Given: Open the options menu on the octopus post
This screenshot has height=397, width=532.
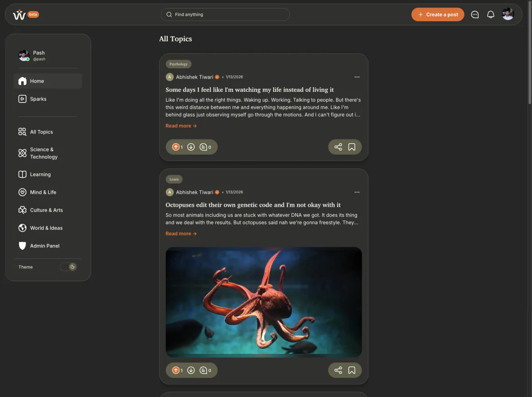Looking at the screenshot, I should [357, 192].
